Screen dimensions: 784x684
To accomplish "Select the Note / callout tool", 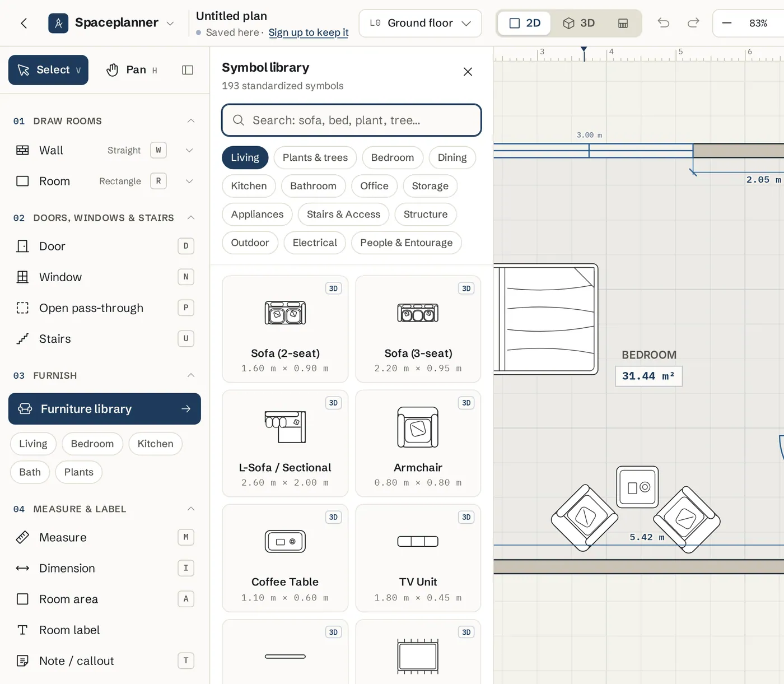I will (x=105, y=660).
